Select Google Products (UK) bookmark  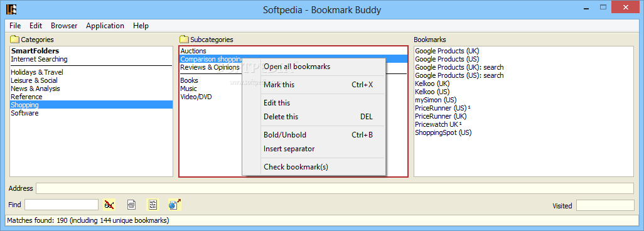pyautogui.click(x=448, y=51)
